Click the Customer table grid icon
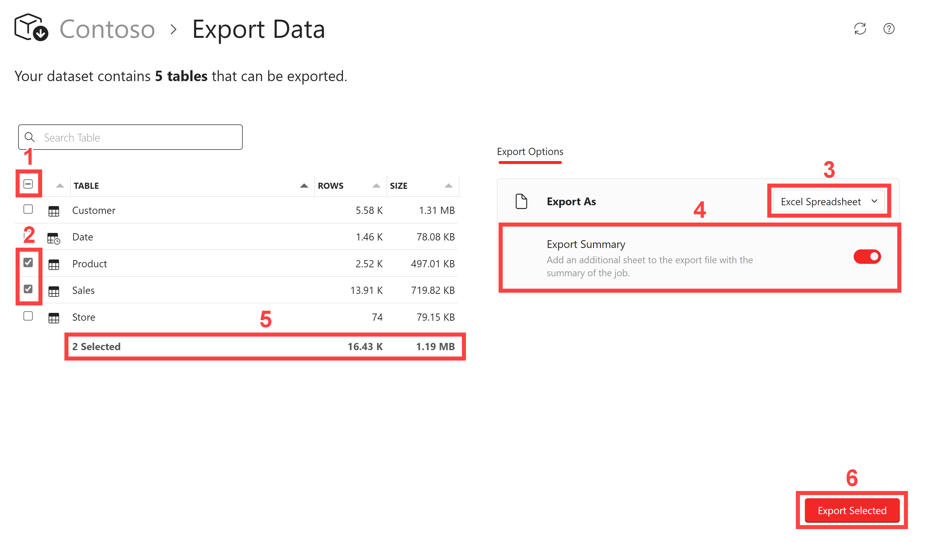 tap(54, 211)
